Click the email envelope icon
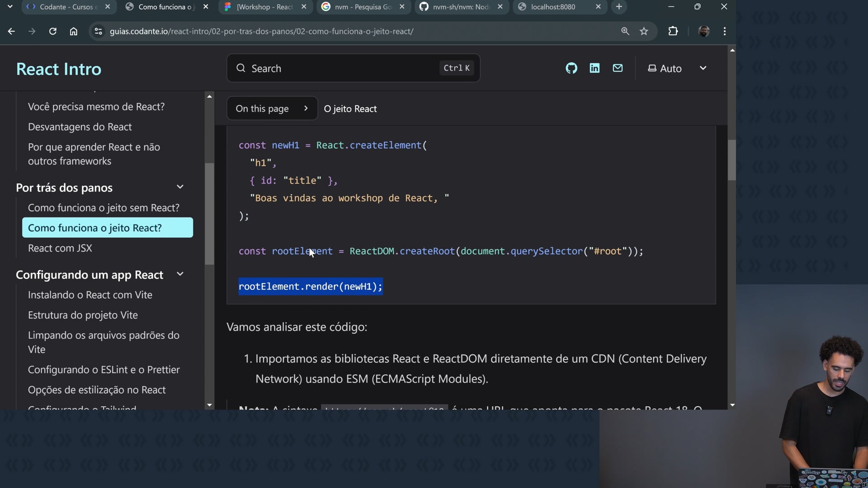The width and height of the screenshot is (868, 488). 618,68
